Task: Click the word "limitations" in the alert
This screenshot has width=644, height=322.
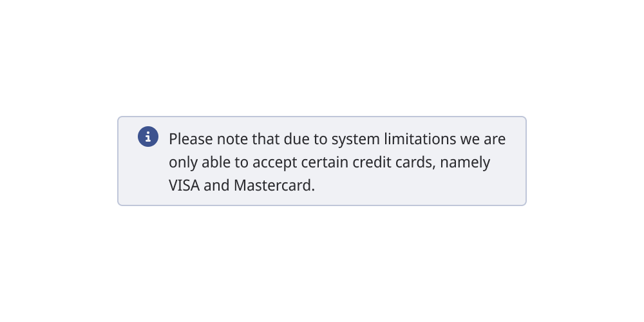Action: click(x=419, y=139)
